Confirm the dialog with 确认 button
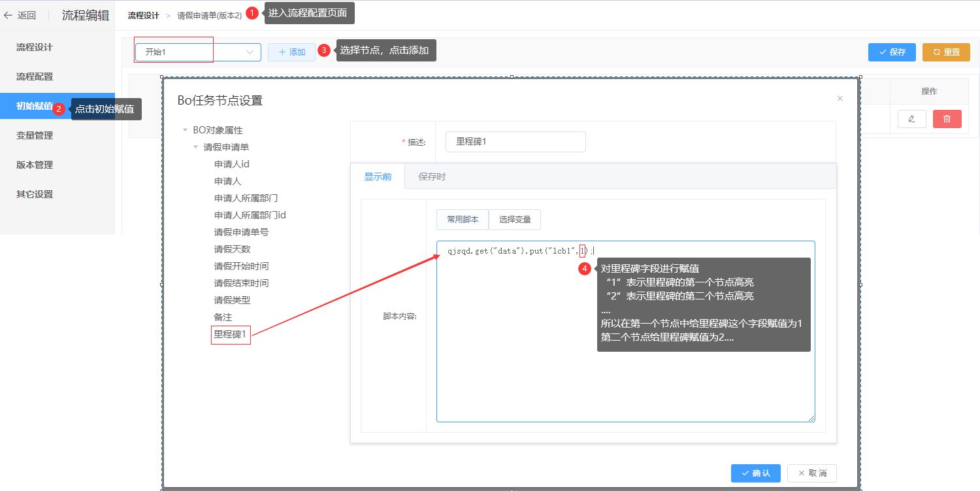This screenshot has height=491, width=980. tap(755, 473)
